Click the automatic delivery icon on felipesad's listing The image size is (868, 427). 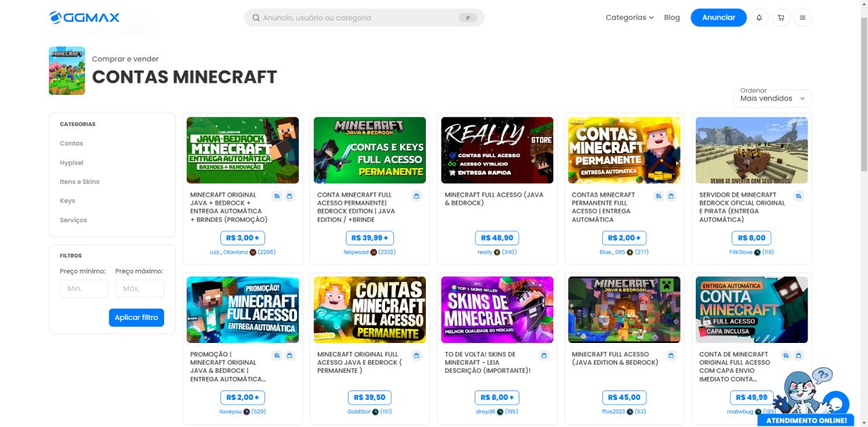(416, 196)
